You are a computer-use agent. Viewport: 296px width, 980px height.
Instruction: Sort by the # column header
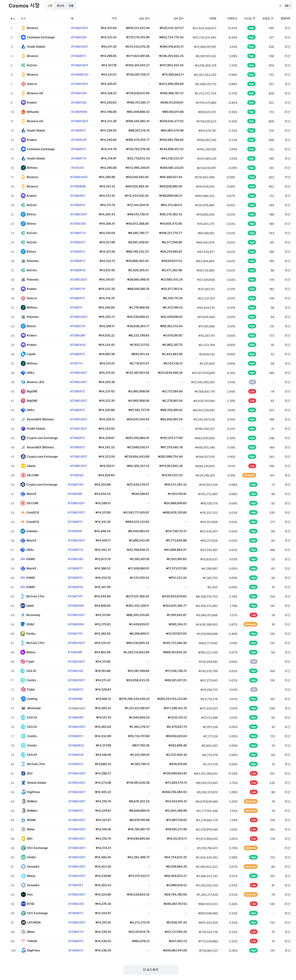point(13,19)
